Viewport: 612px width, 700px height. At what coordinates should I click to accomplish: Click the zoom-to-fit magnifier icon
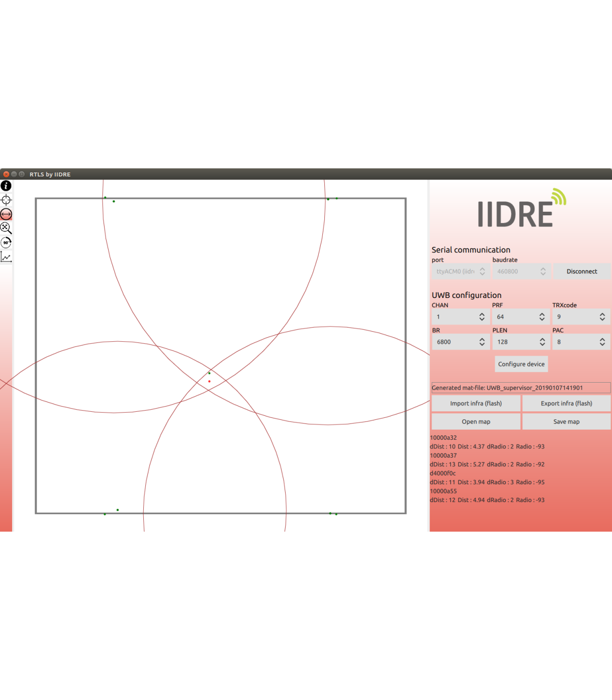(x=6, y=228)
